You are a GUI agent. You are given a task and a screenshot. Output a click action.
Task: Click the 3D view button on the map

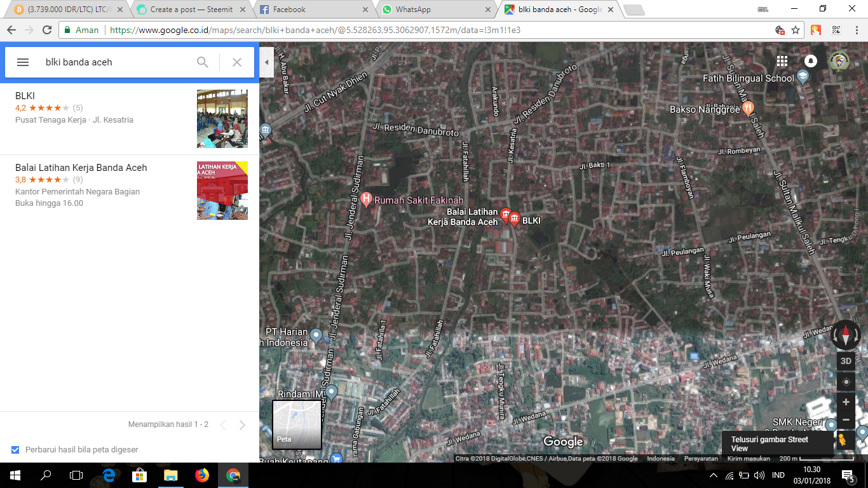click(846, 360)
